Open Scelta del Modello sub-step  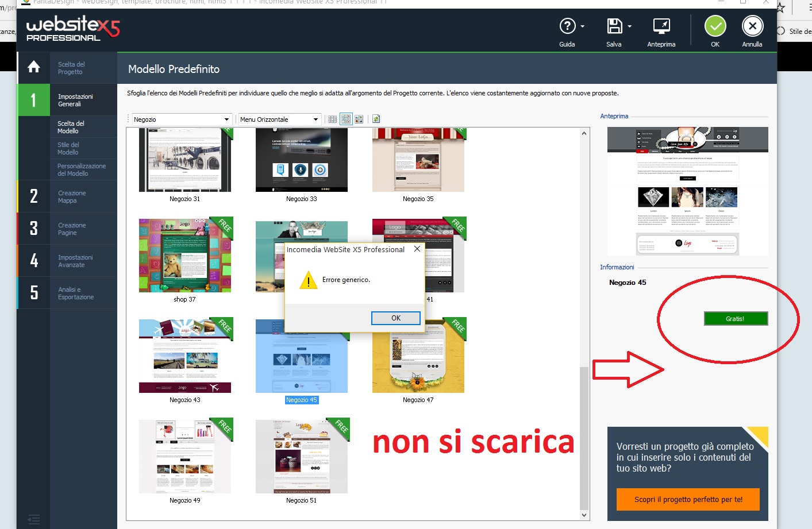[x=83, y=127]
